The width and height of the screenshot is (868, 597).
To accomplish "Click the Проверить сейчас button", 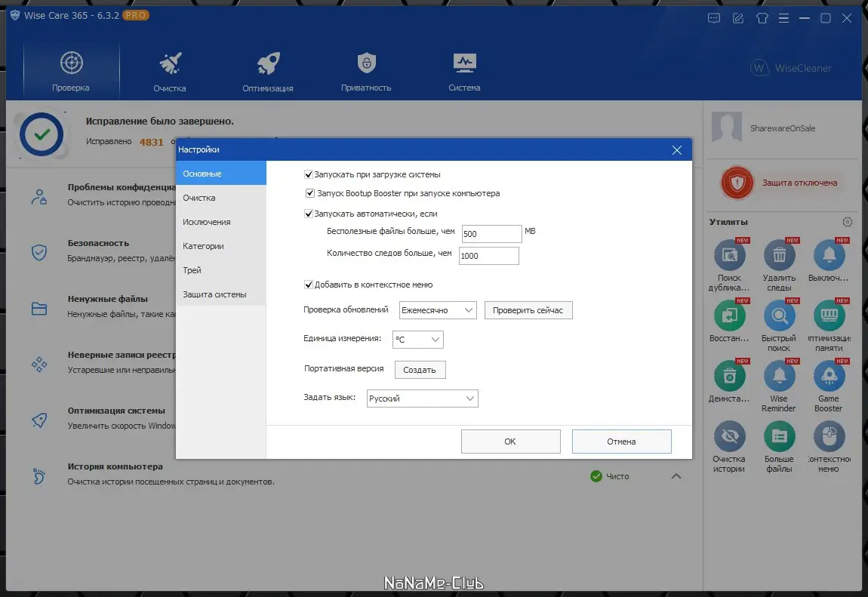I will tap(528, 309).
